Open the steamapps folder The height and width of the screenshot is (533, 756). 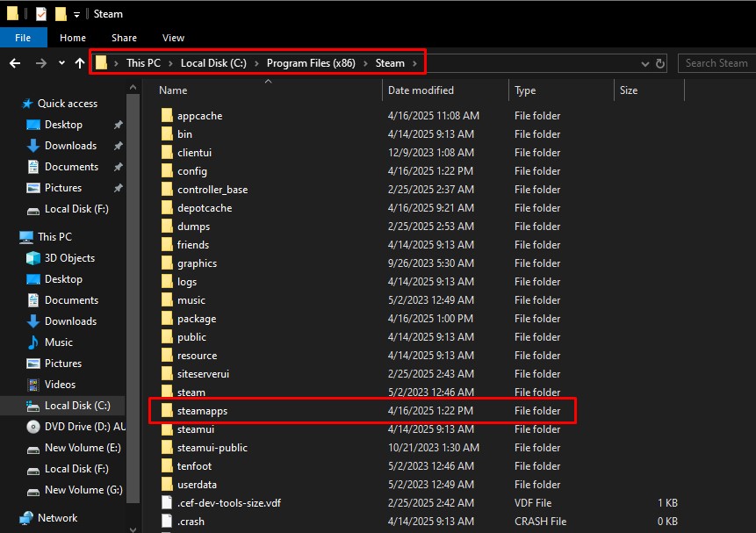[205, 410]
